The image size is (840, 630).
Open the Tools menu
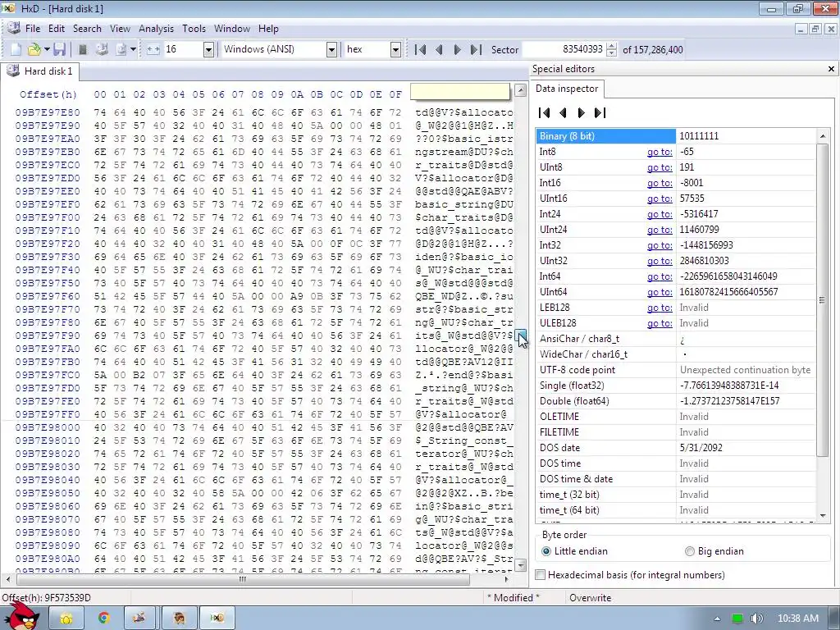tap(194, 29)
